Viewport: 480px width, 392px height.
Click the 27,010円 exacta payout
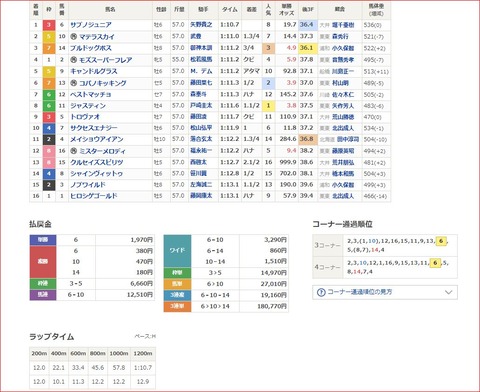pyautogui.click(x=273, y=284)
